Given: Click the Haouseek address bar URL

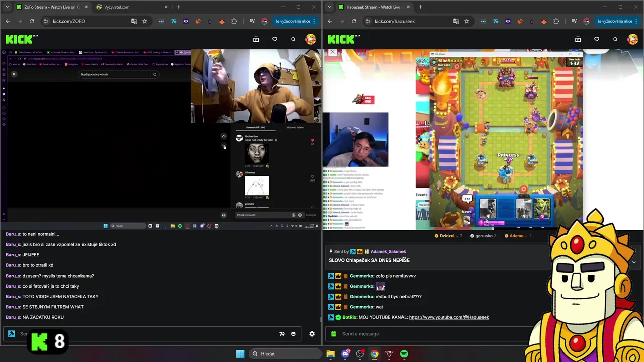Looking at the screenshot, I should point(394,21).
